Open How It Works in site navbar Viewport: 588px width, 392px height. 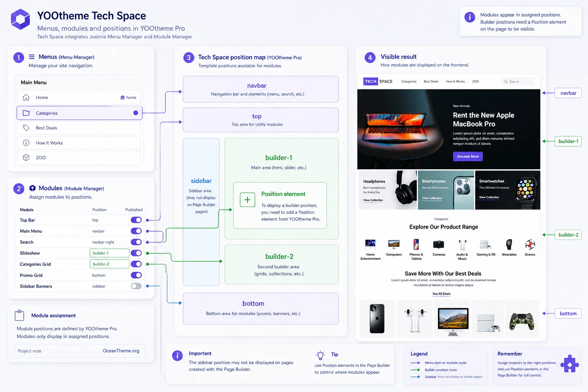pos(455,82)
